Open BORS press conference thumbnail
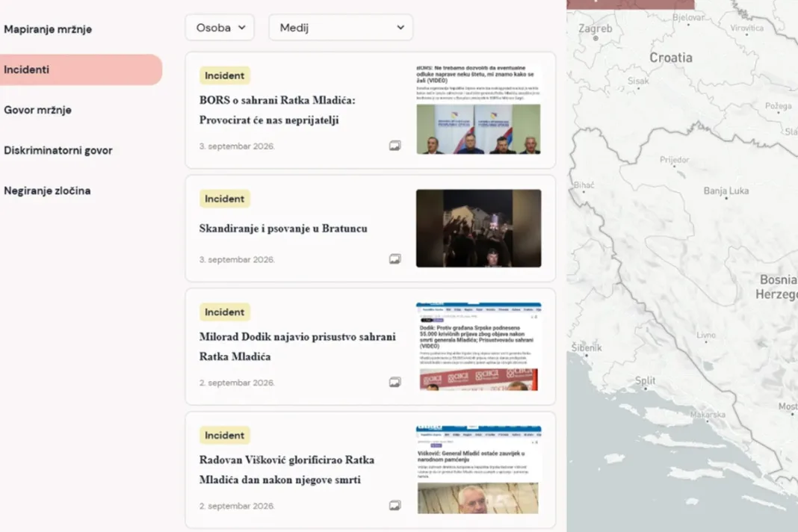 478,109
